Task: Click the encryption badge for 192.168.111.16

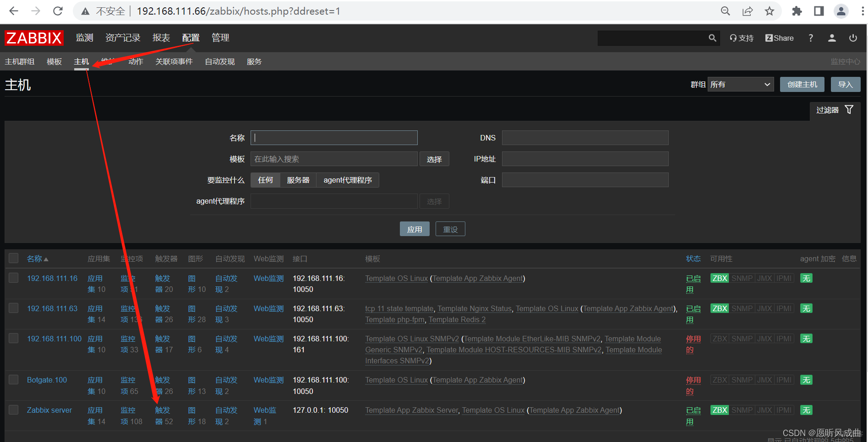Action: coord(806,278)
